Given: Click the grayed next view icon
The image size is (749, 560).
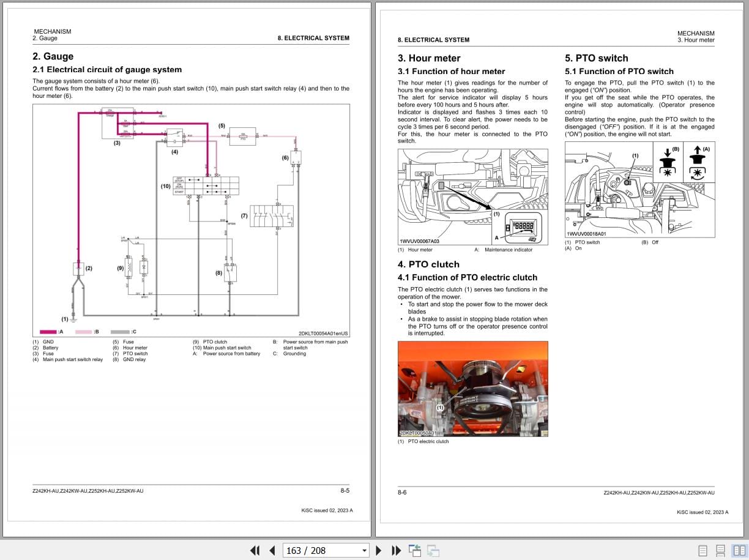Looking at the screenshot, I should [433, 550].
